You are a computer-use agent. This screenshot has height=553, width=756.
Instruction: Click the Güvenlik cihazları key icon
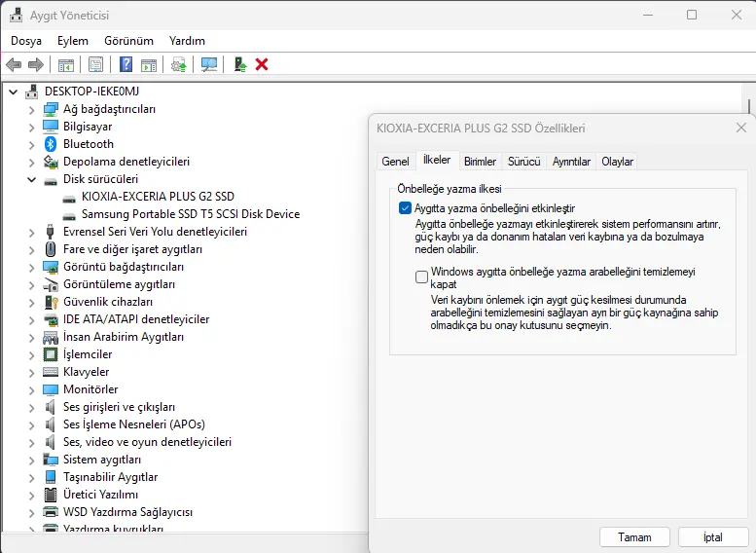coord(51,302)
